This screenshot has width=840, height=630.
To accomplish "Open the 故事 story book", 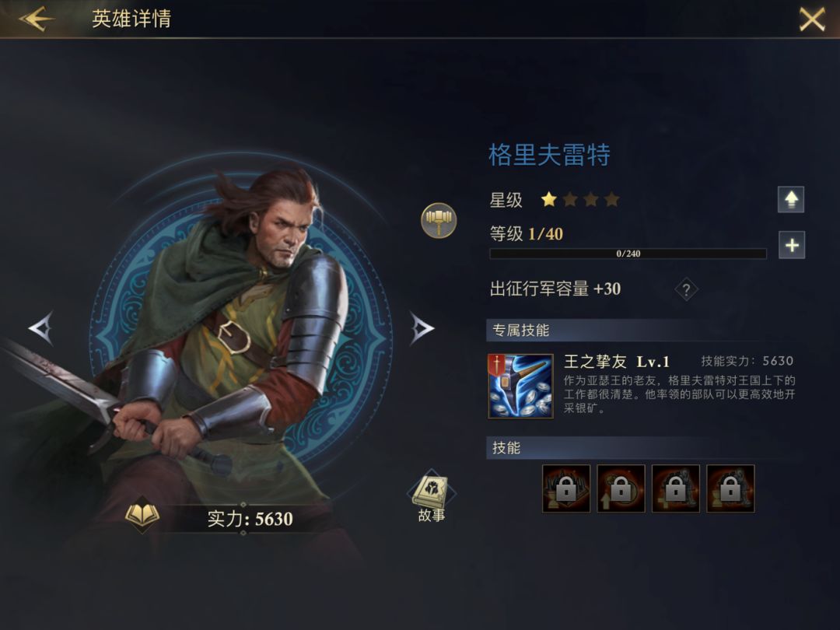I will pyautogui.click(x=432, y=496).
